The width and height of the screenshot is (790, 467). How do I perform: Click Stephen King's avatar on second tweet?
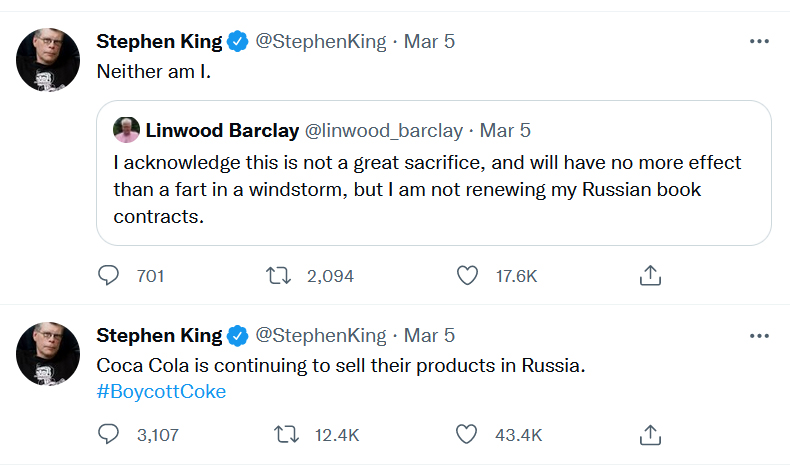[48, 354]
